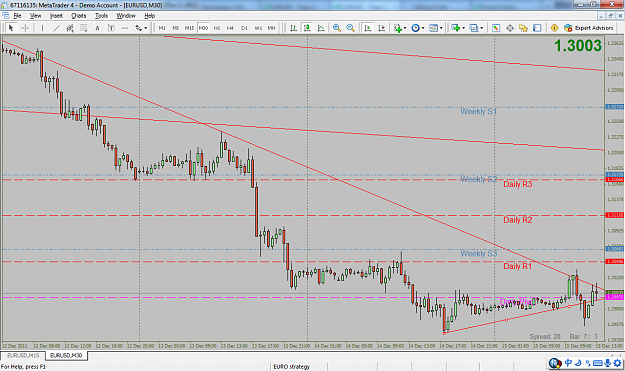Image resolution: width=625 pixels, height=371 pixels.
Task: Open the Charts menu
Action: (x=79, y=16)
